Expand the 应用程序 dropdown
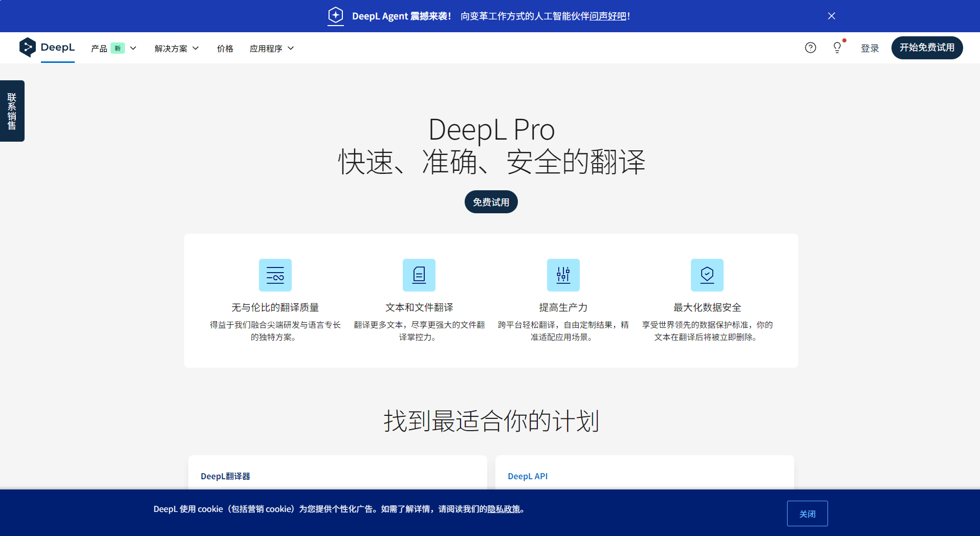The width and height of the screenshot is (980, 536). 272,48
